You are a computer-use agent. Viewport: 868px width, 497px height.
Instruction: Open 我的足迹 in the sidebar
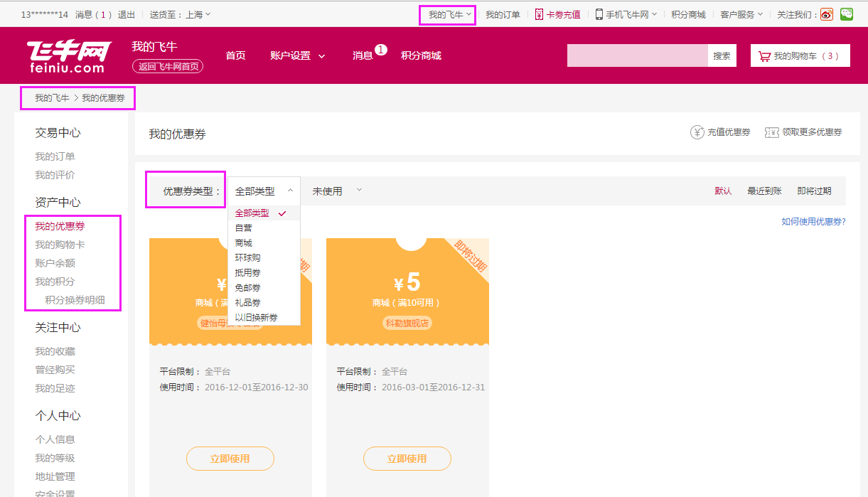click(55, 388)
